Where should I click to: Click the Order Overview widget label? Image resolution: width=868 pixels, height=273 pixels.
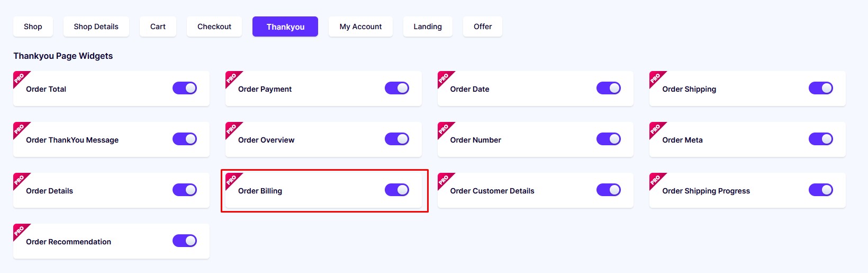[266, 140]
